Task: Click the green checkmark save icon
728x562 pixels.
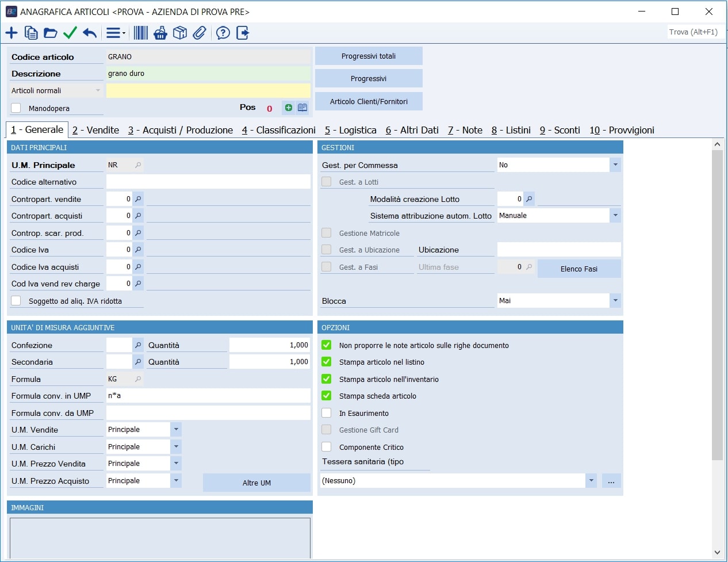Action: [70, 33]
